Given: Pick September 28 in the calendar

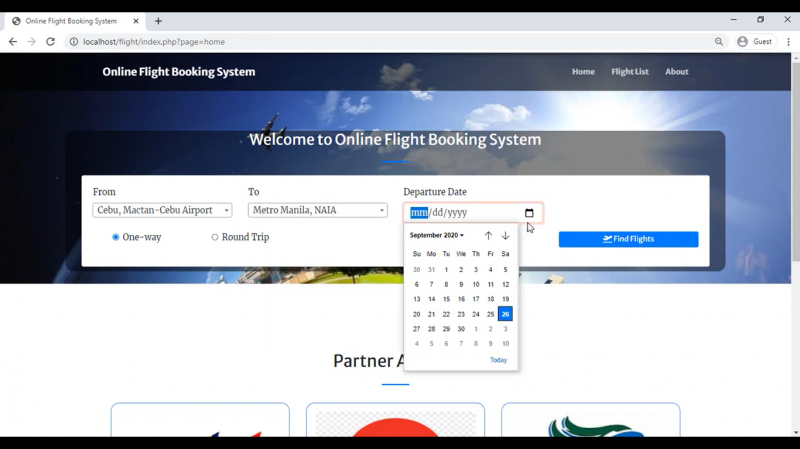Looking at the screenshot, I should tap(431, 329).
